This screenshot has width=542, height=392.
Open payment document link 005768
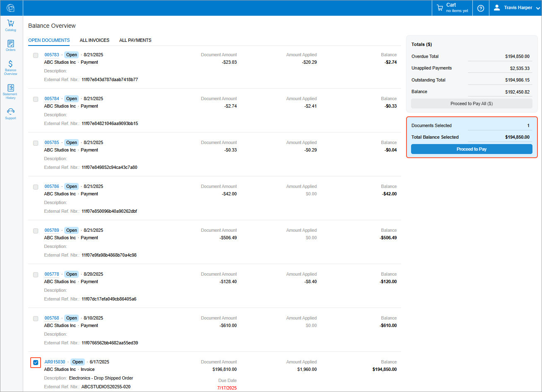click(52, 318)
